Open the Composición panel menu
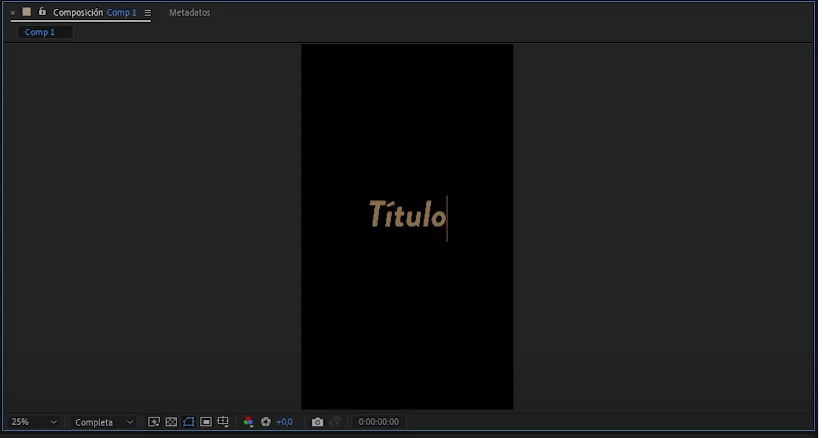 148,13
